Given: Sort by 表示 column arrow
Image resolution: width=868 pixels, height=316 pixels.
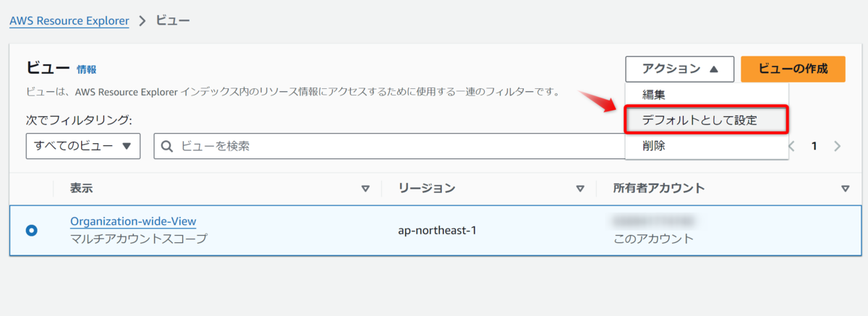Looking at the screenshot, I should pyautogui.click(x=365, y=189).
